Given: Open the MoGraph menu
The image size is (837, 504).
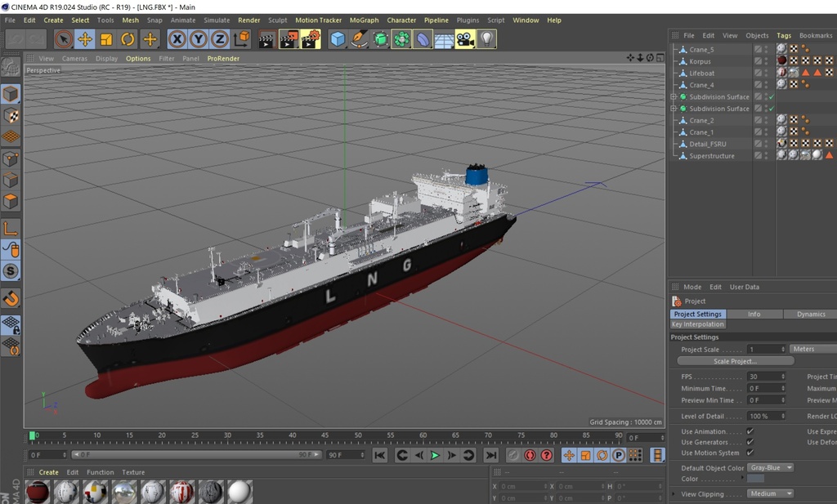Looking at the screenshot, I should coord(364,20).
